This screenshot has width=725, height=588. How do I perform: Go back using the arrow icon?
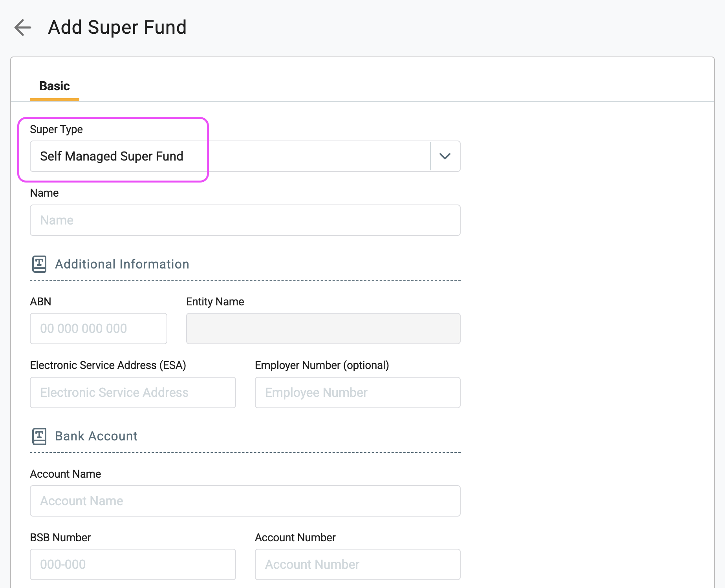coord(22,27)
